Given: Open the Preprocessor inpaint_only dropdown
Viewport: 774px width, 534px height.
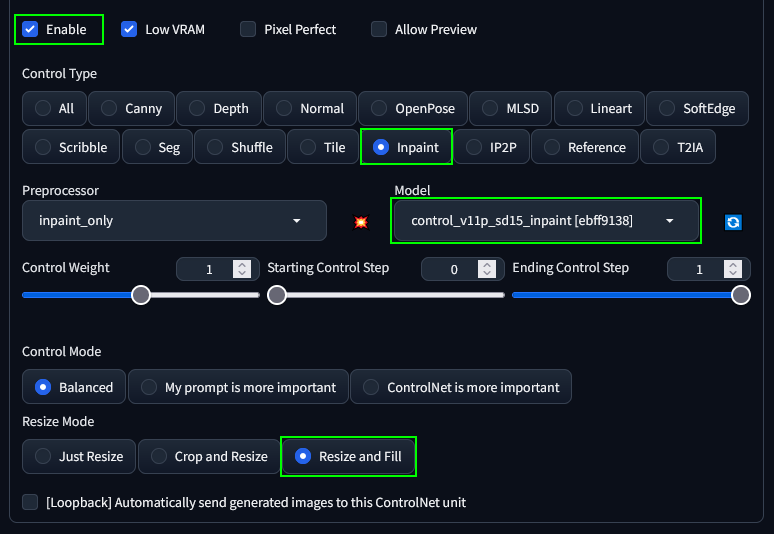Looking at the screenshot, I should (x=174, y=221).
